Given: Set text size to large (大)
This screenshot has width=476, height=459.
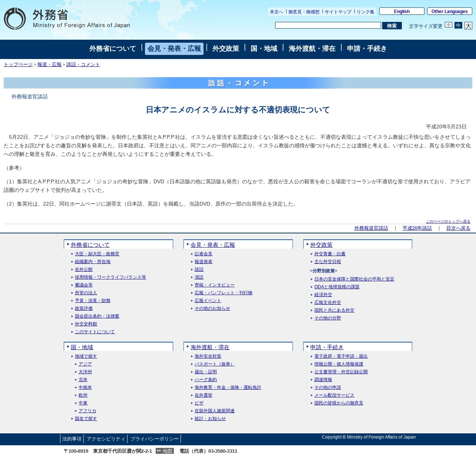Looking at the screenshot, I should [x=468, y=26].
